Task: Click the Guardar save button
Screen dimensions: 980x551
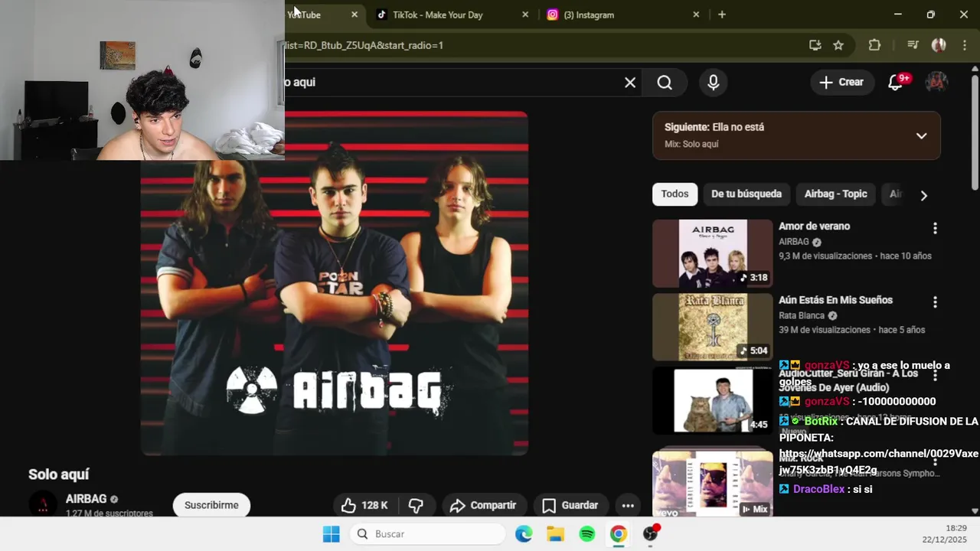Action: pos(570,505)
